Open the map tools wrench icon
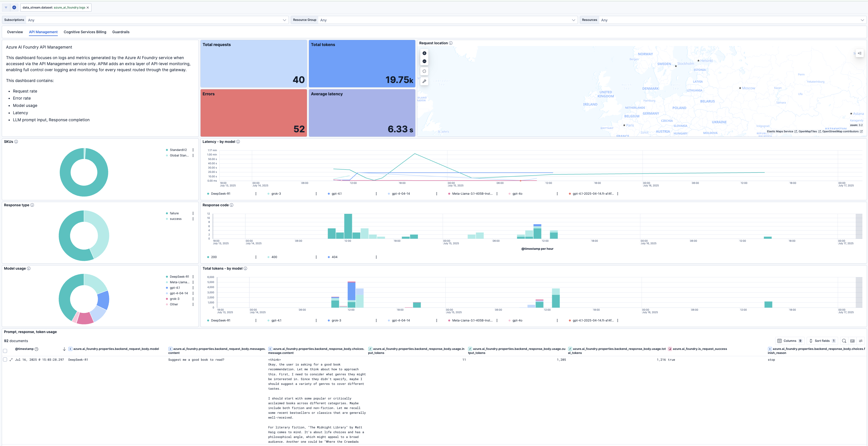Viewport: 868px width, 446px height. point(424,81)
